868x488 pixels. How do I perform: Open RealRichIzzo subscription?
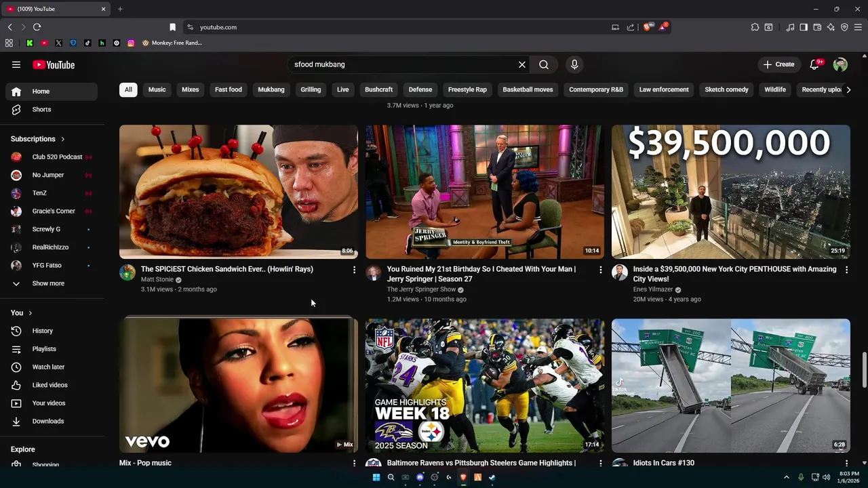tap(52, 247)
